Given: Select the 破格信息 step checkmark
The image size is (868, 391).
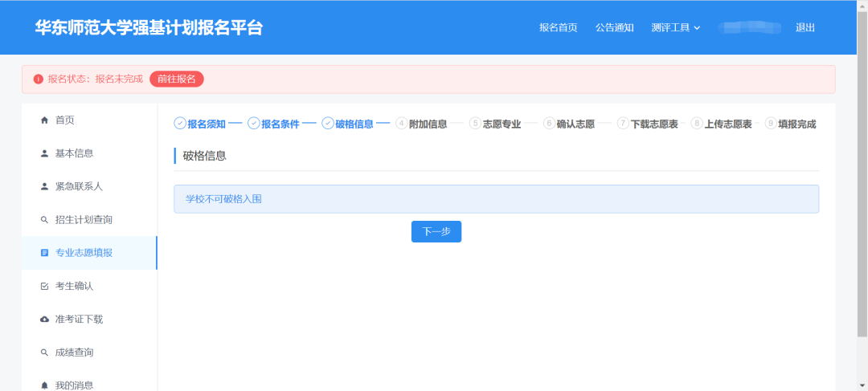Looking at the screenshot, I should [328, 124].
